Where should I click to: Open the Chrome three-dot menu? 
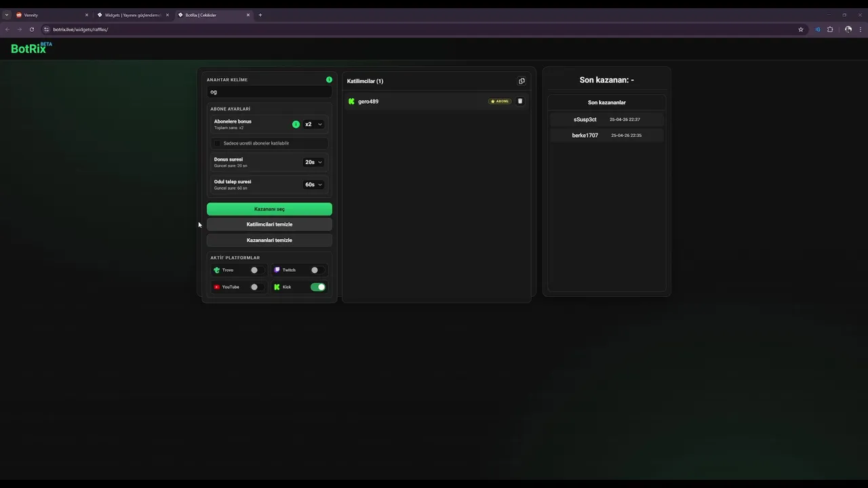(861, 30)
